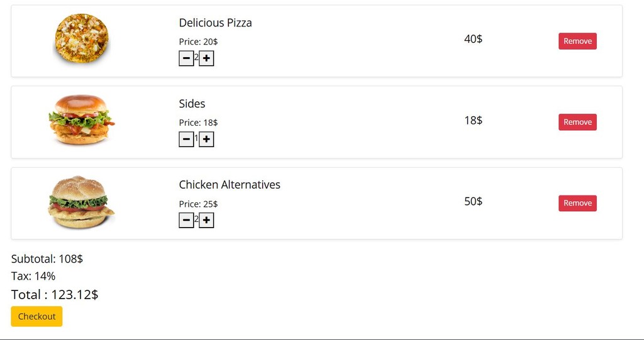Click the minus button for Sides

(x=186, y=140)
